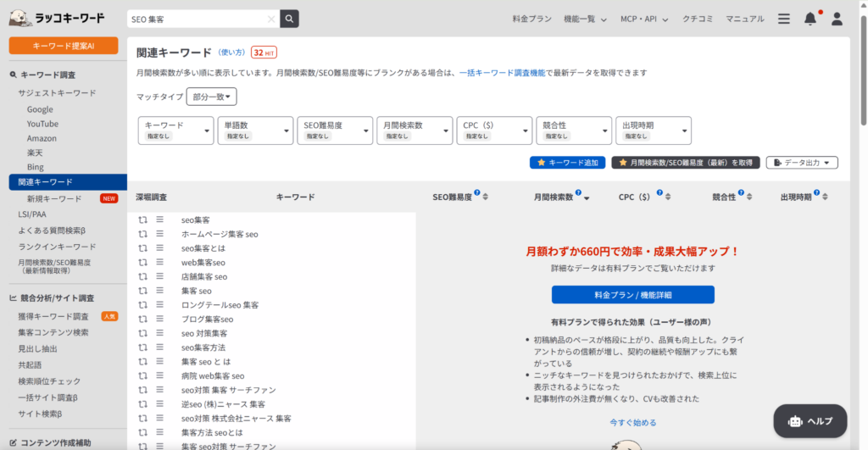Viewport: 868px width, 450px height.
Task: Expand MCP・API menu in header
Action: 644,19
